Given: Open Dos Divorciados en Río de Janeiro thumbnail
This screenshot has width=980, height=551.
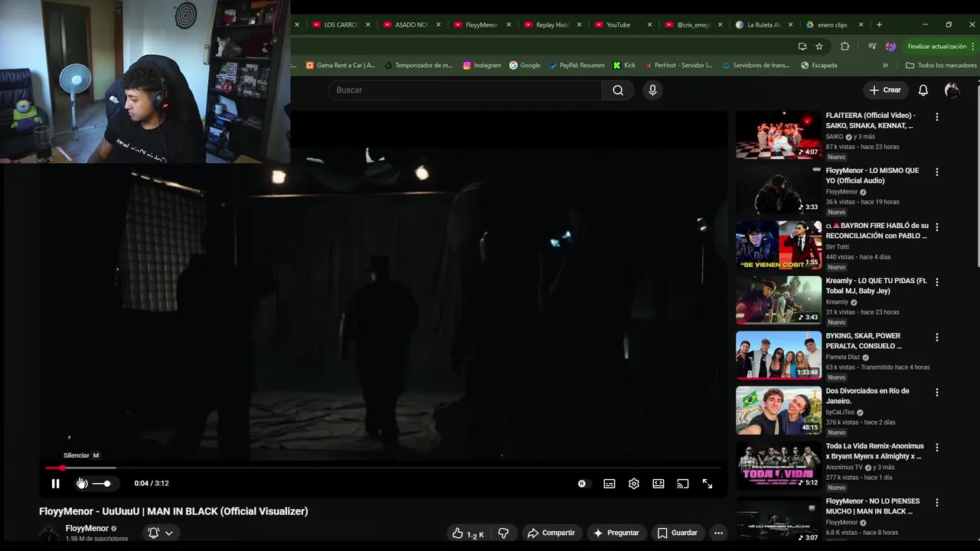Looking at the screenshot, I should [x=779, y=410].
